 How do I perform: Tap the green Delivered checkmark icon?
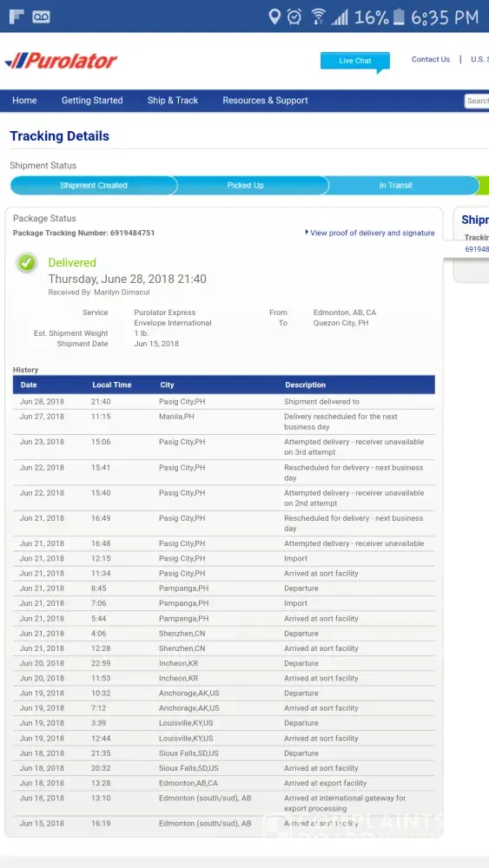click(26, 262)
